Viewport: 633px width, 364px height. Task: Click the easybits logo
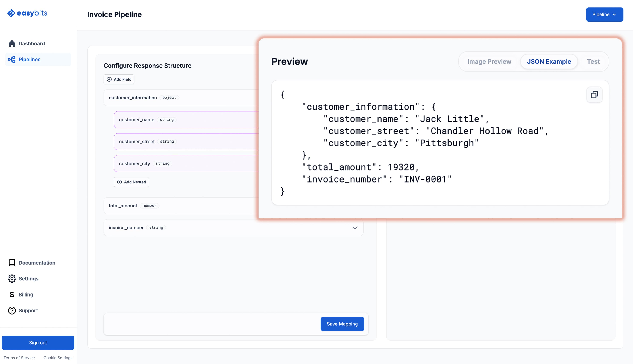[x=27, y=13]
